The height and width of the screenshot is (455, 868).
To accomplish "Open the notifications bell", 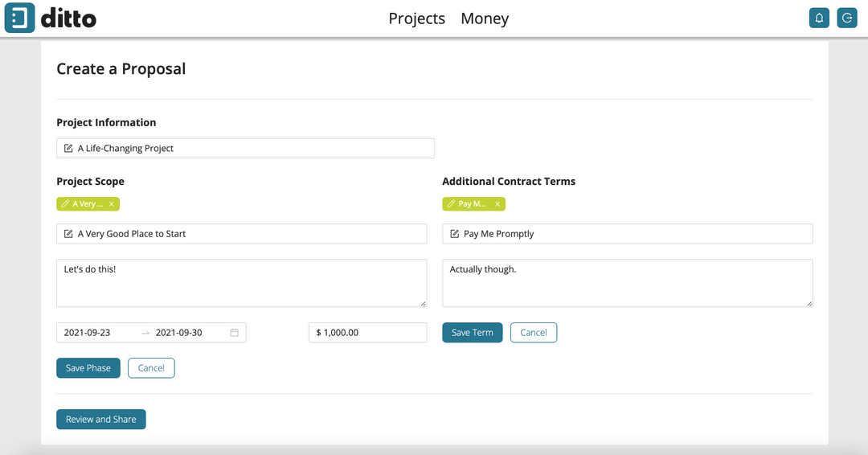I will 819,18.
